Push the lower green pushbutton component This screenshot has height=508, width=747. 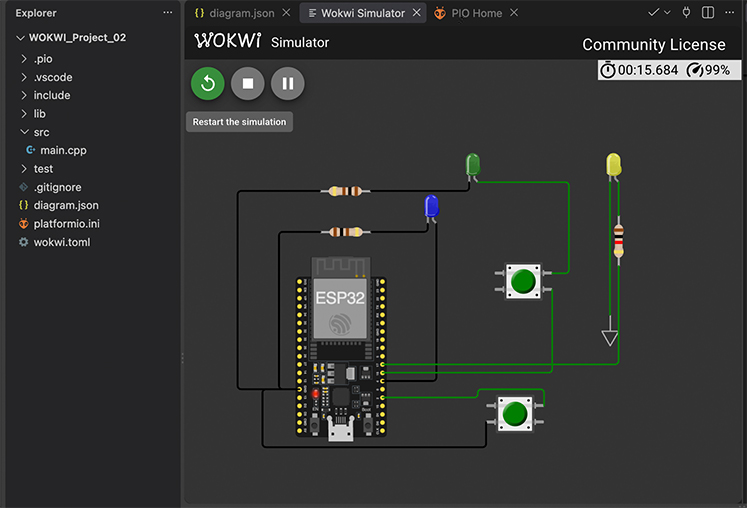tap(515, 414)
